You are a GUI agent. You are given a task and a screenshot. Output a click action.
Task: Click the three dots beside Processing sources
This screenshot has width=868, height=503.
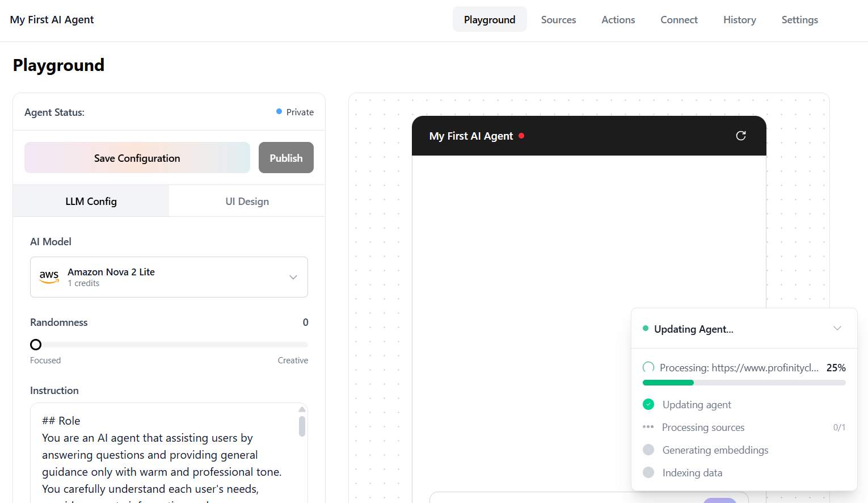[x=648, y=427]
